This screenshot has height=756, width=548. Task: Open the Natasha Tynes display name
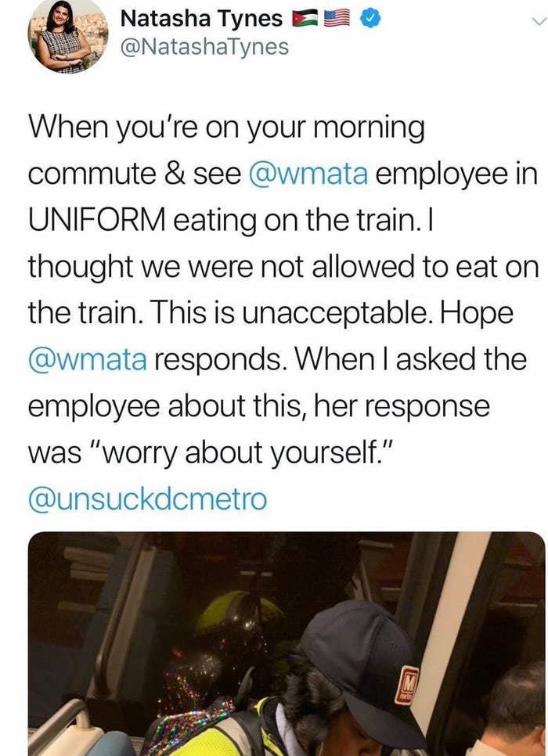pos(201,18)
